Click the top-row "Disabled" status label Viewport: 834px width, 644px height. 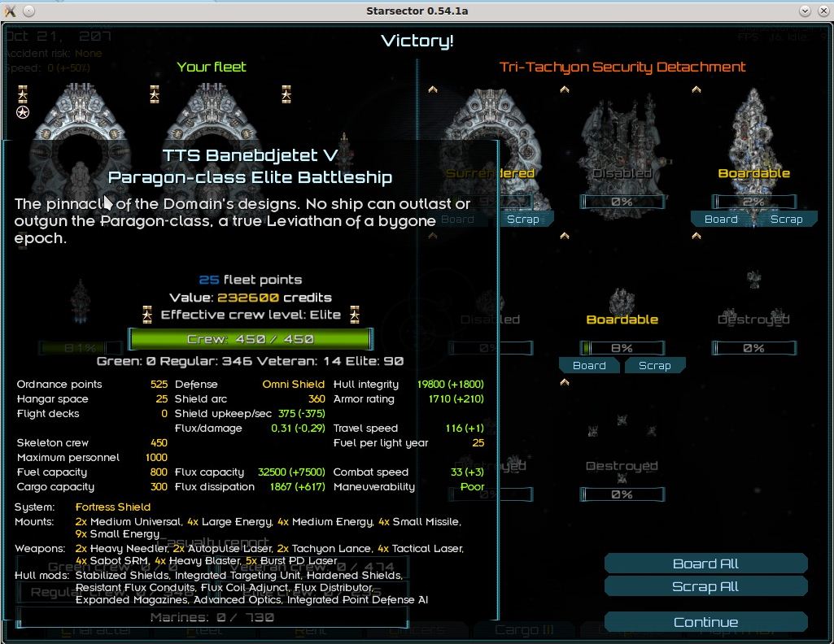tap(622, 173)
